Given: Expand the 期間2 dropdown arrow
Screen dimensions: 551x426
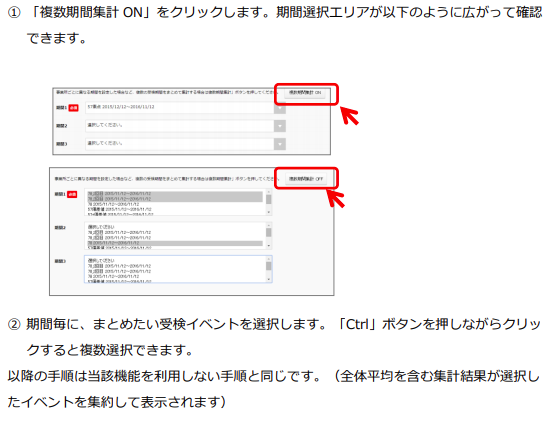Looking at the screenshot, I should click(280, 126).
